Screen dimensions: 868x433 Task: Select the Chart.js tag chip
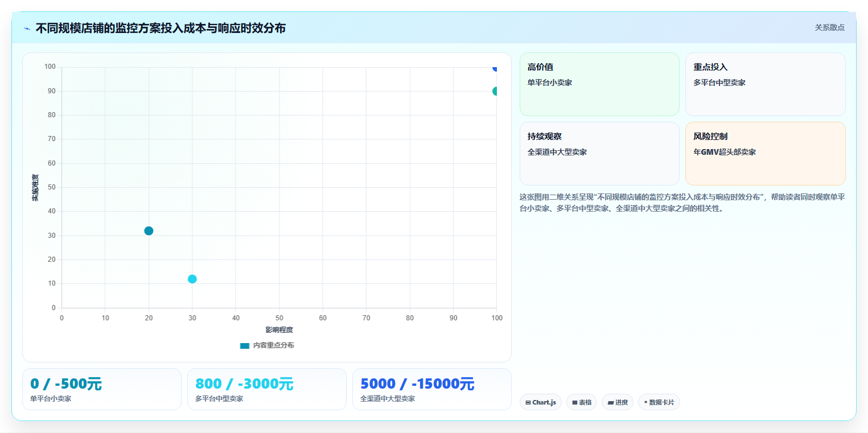541,402
